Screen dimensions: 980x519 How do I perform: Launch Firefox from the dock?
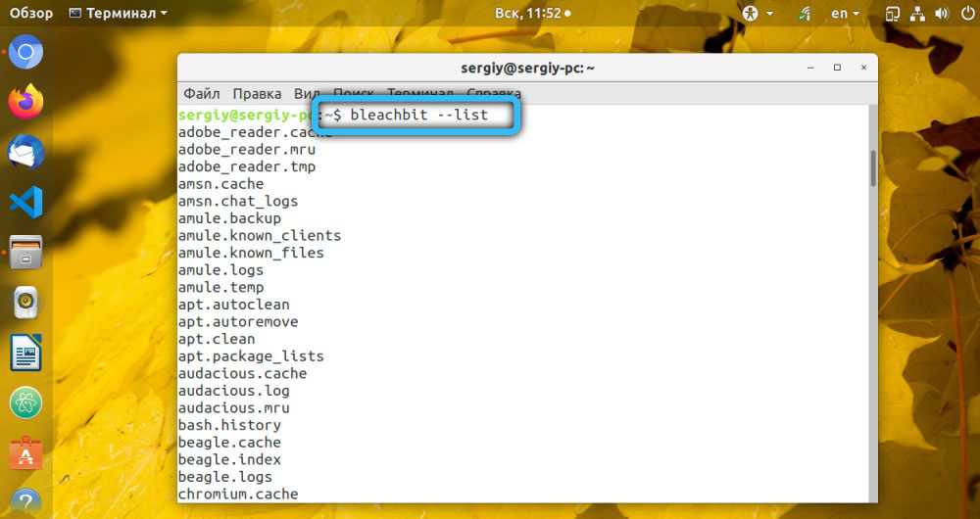pos(26,102)
